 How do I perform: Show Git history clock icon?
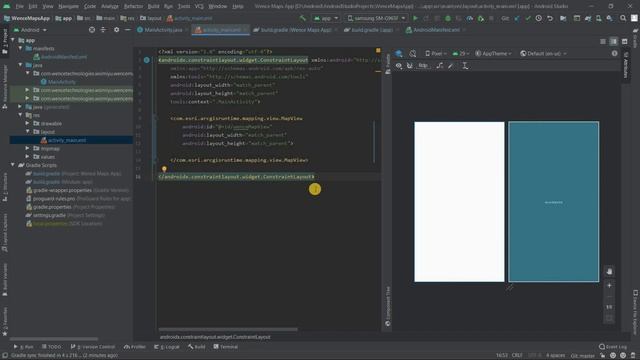539,18
